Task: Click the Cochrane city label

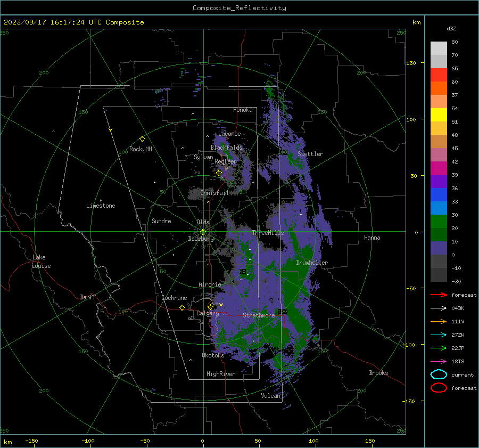Action: click(x=174, y=298)
